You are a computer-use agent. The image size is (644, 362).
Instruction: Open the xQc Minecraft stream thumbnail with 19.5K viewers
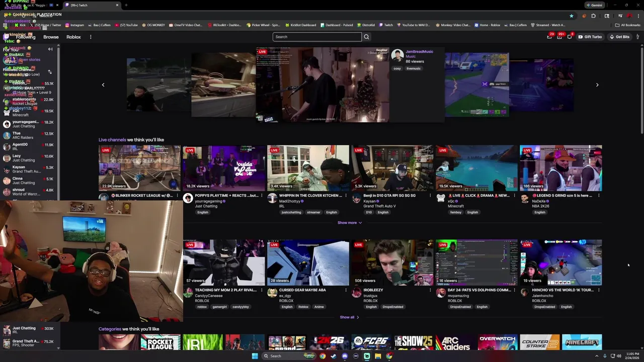[476, 168]
